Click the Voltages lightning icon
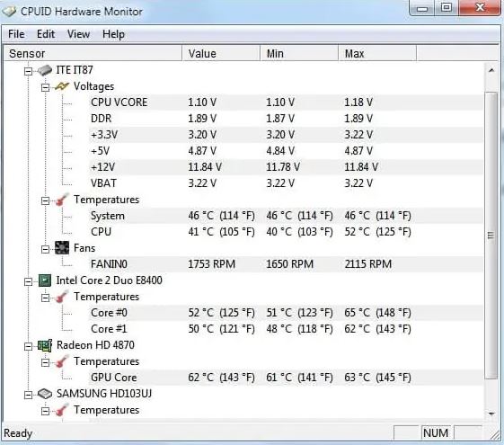This screenshot has height=445, width=504. tap(62, 86)
